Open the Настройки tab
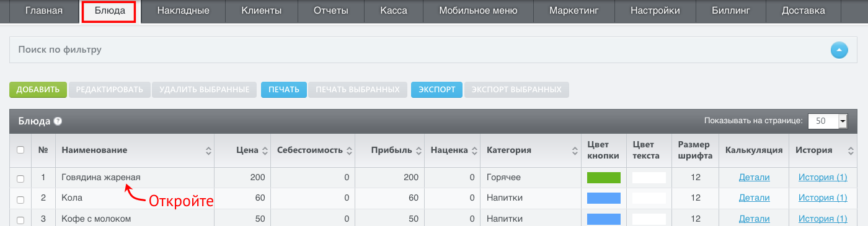The height and width of the screenshot is (226, 868). tap(655, 11)
